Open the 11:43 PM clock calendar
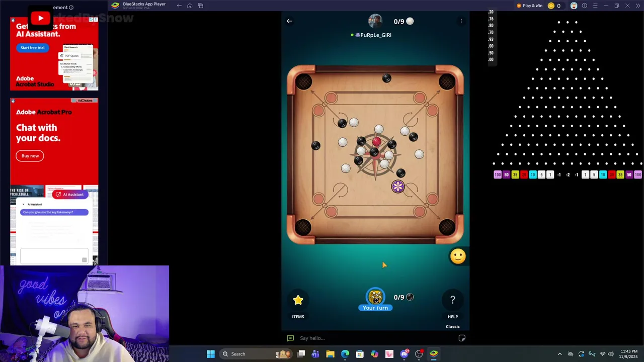 [x=629, y=354]
